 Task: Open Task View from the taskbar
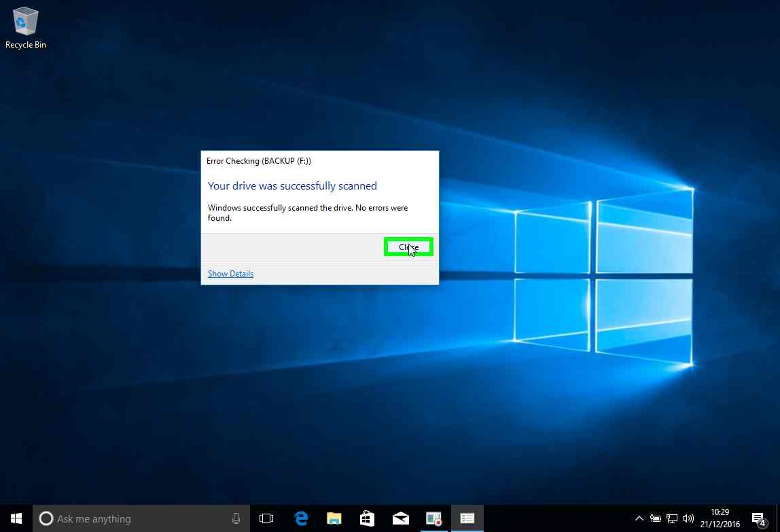coord(266,518)
